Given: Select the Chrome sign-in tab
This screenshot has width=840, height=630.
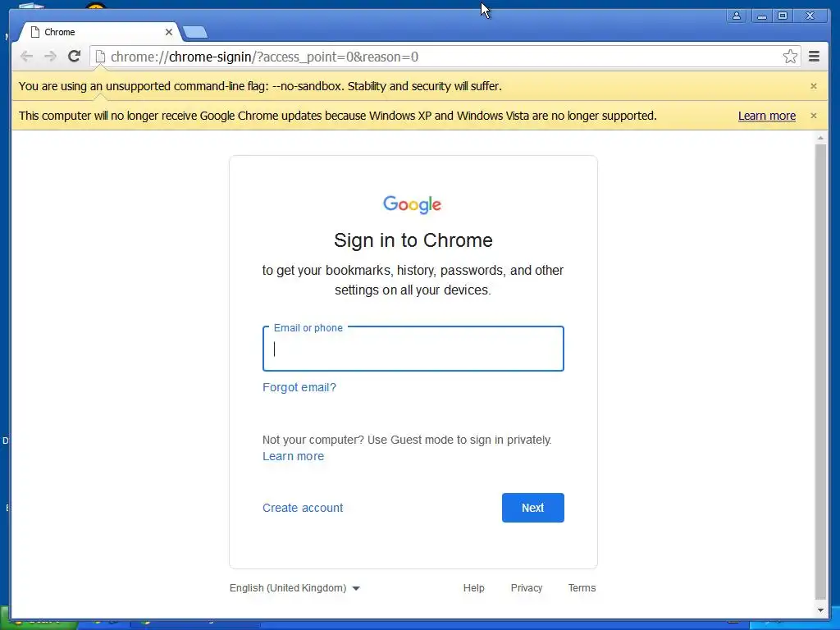Looking at the screenshot, I should (99, 32).
